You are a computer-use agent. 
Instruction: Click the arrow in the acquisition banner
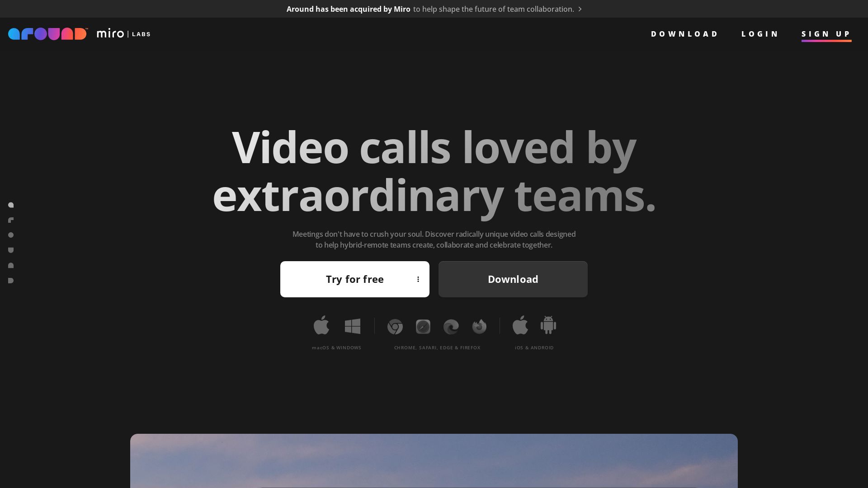580,9
